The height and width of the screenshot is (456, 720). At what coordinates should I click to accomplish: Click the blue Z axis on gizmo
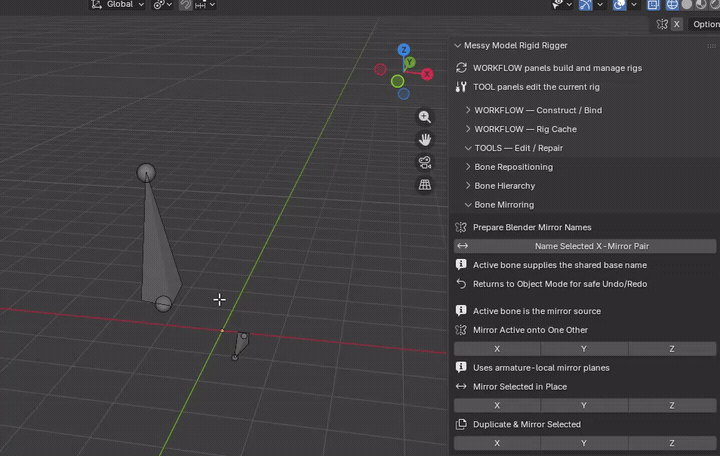coord(404,50)
